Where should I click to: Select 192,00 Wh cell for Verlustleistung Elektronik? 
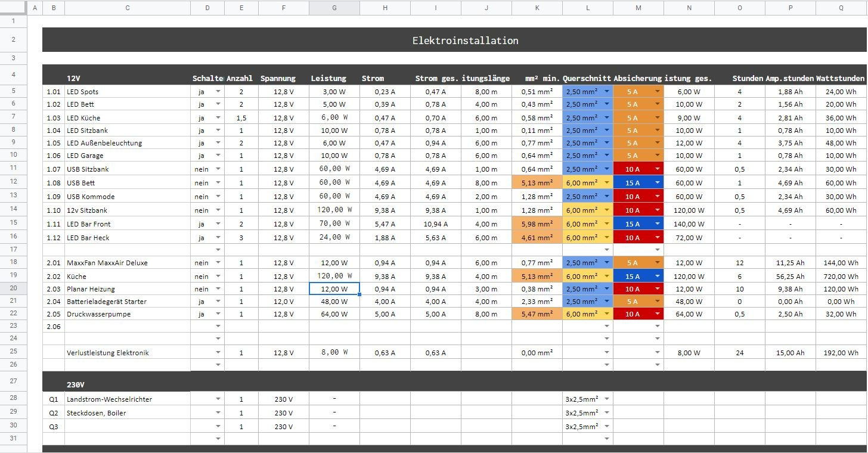pos(841,353)
